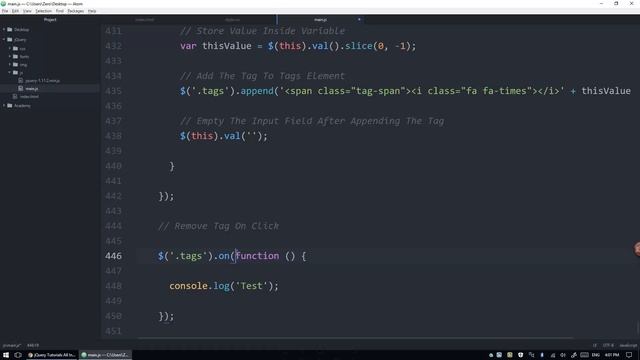The height and width of the screenshot is (360, 640).
Task: Open the Edit menu
Action: click(x=15, y=11)
